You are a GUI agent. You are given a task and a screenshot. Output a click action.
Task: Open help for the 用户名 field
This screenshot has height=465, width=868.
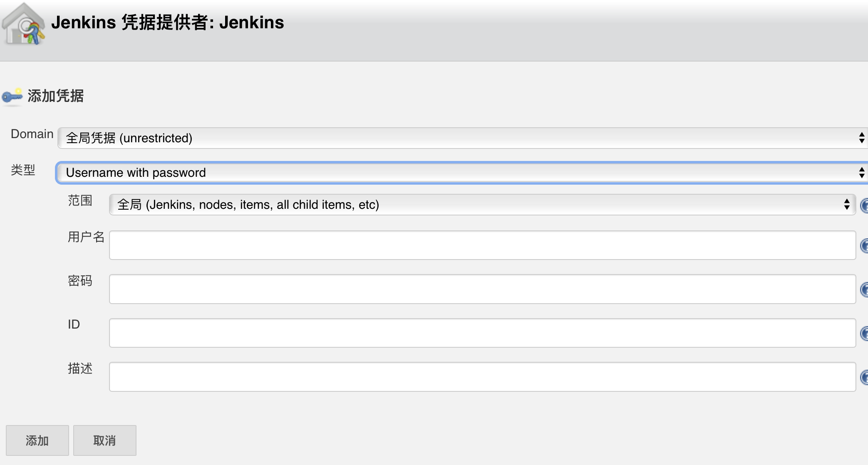click(x=864, y=246)
